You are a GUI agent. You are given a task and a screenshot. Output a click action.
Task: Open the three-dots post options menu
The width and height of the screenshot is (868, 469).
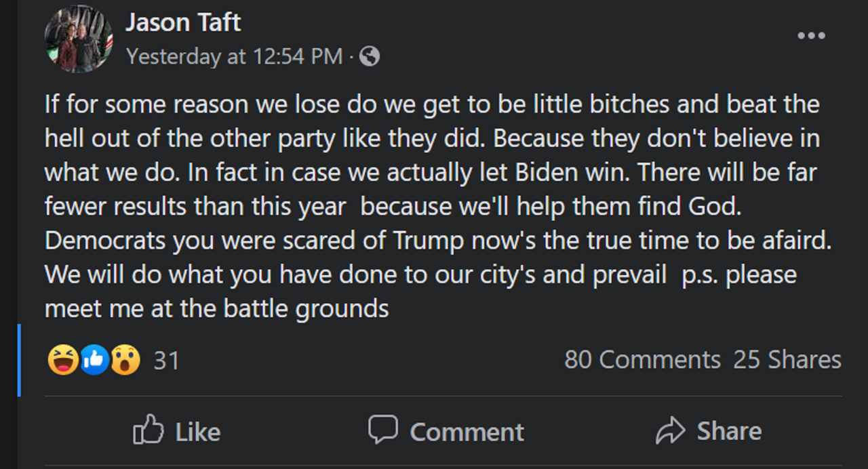pyautogui.click(x=811, y=36)
